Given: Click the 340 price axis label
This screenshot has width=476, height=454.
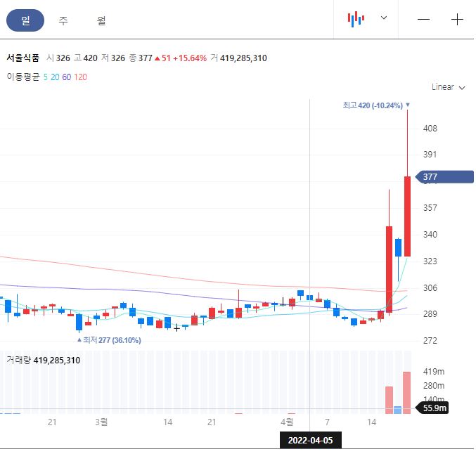Looking at the screenshot, I should click(x=430, y=235).
